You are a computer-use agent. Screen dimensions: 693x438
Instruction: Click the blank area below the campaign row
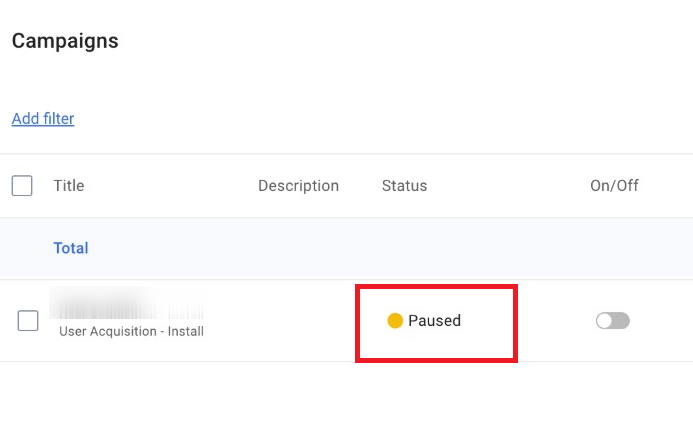(x=346, y=400)
